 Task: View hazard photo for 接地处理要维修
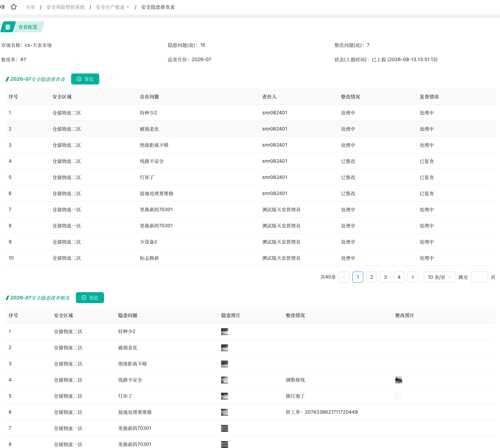click(225, 412)
